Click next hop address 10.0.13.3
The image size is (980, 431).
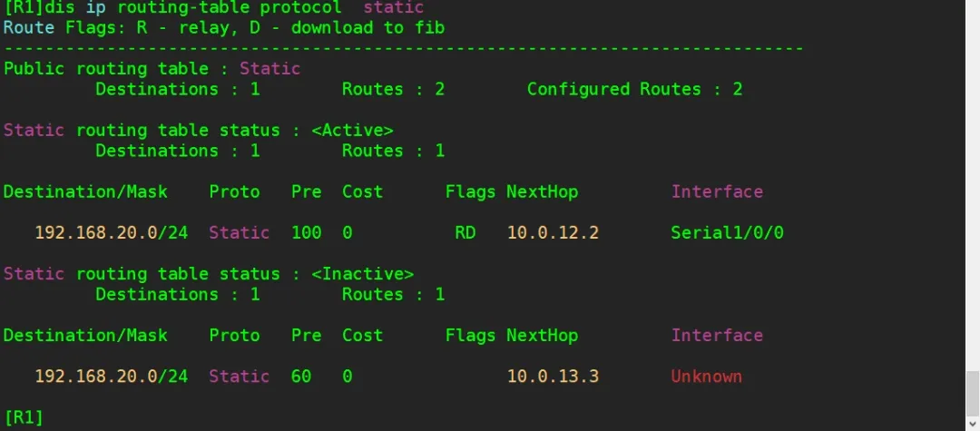[x=552, y=376]
